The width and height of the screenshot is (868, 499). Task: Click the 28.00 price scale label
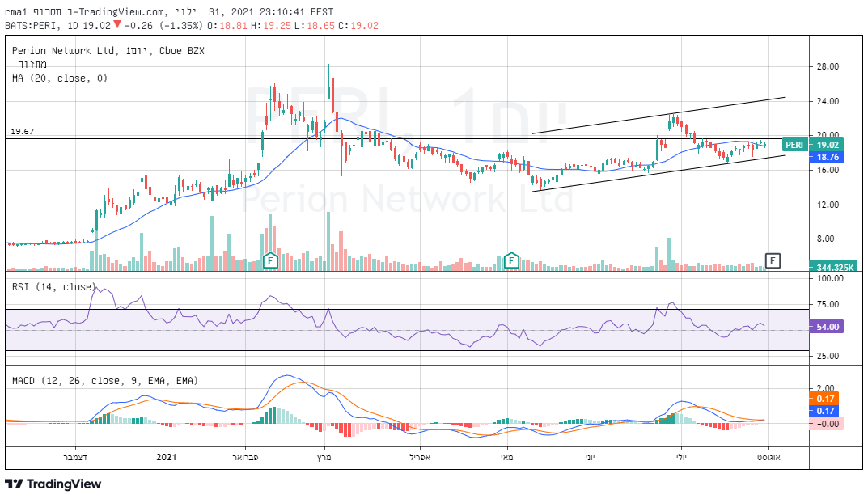coord(828,66)
